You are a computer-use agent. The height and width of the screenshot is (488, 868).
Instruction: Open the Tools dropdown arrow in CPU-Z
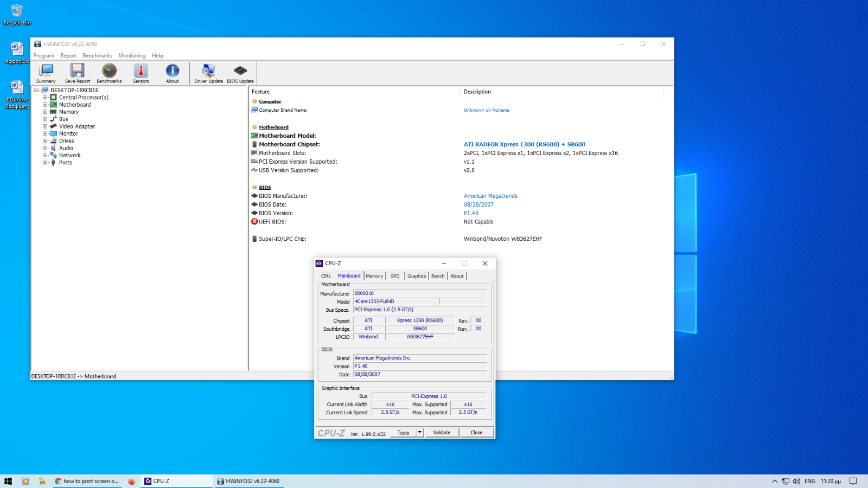pos(419,433)
